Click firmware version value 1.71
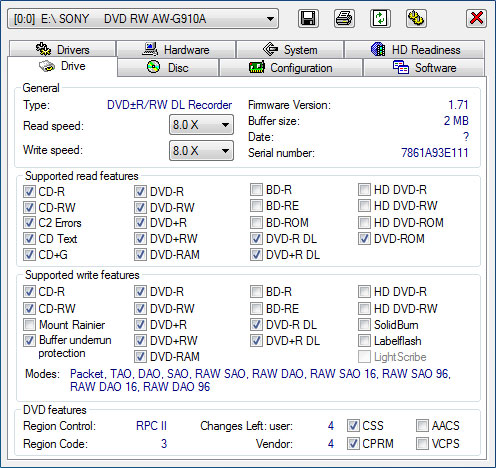 pyautogui.click(x=458, y=105)
